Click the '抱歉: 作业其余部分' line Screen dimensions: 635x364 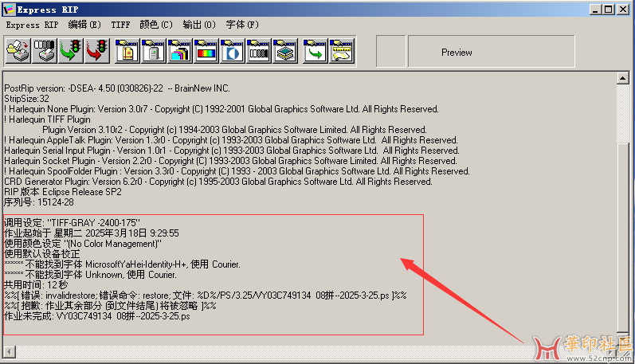(110, 306)
